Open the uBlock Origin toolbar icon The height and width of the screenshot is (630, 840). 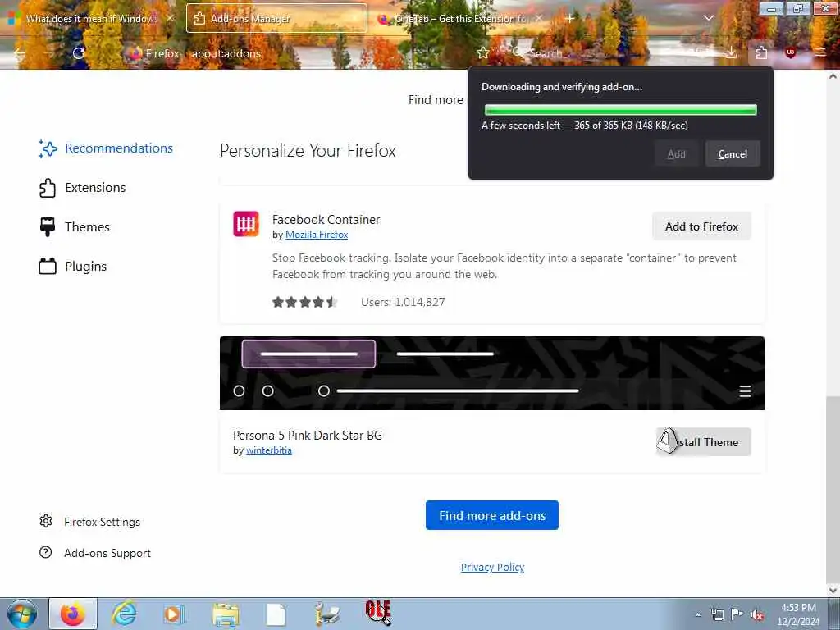(x=791, y=52)
